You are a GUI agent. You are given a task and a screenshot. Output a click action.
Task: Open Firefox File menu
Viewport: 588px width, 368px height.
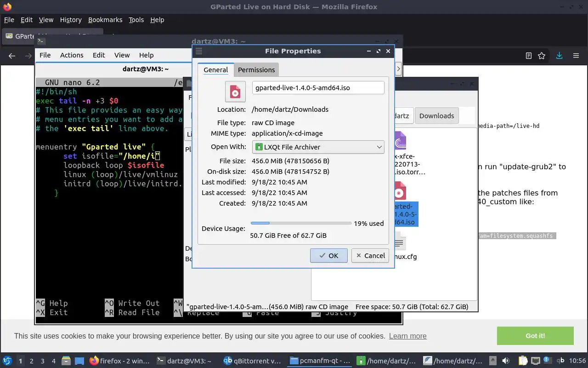[x=9, y=20]
